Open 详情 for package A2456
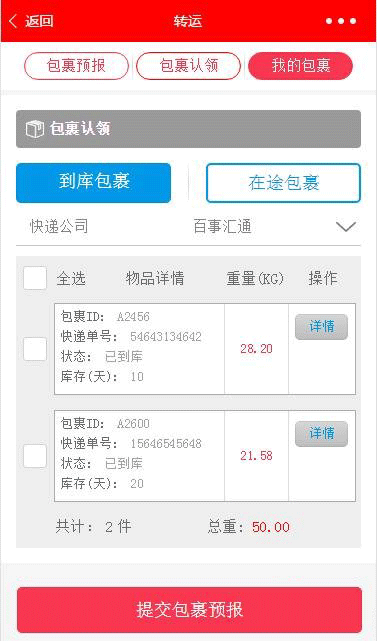The width and height of the screenshot is (377, 641). pos(321,327)
